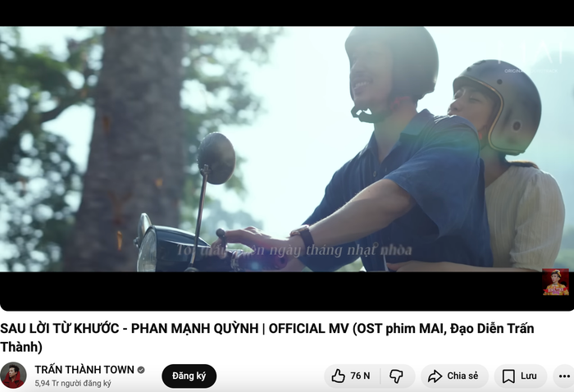Click the SAU LỜI TỪ KHƯỚC video title
The image size is (574, 392).
(266, 337)
